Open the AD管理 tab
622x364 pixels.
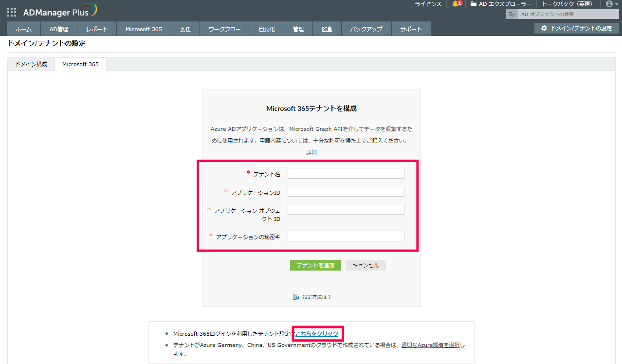[x=59, y=29]
